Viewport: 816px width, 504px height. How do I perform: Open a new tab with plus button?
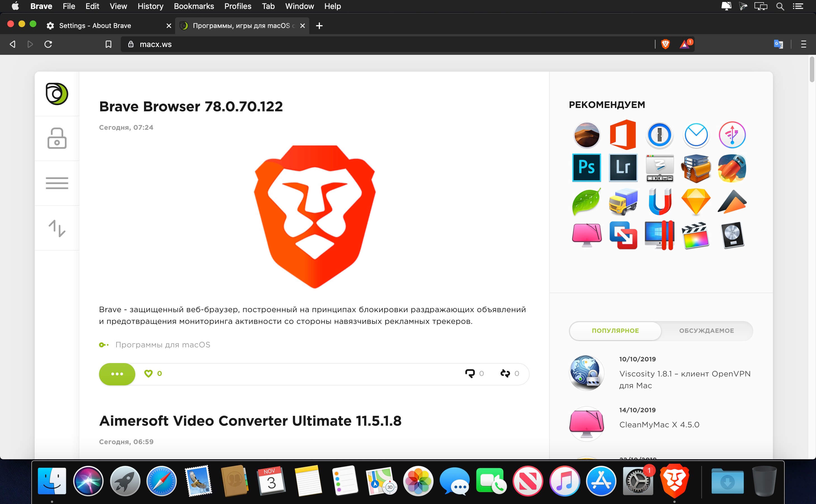[319, 26]
